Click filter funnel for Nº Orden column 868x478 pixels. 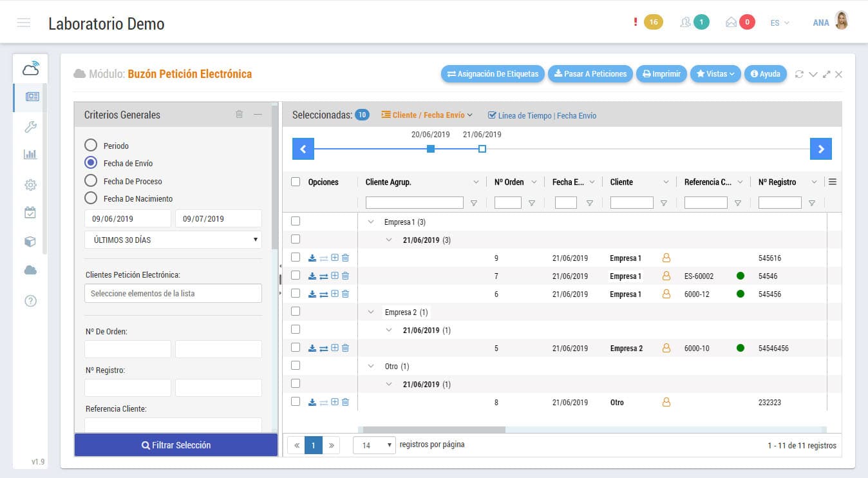coord(532,203)
